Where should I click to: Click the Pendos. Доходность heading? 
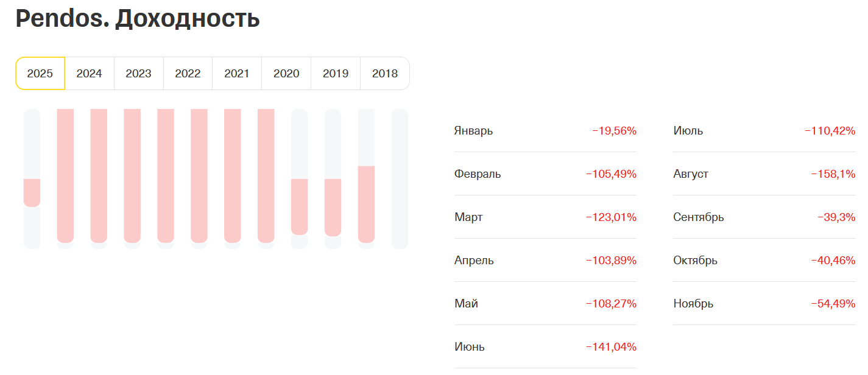click(x=138, y=19)
